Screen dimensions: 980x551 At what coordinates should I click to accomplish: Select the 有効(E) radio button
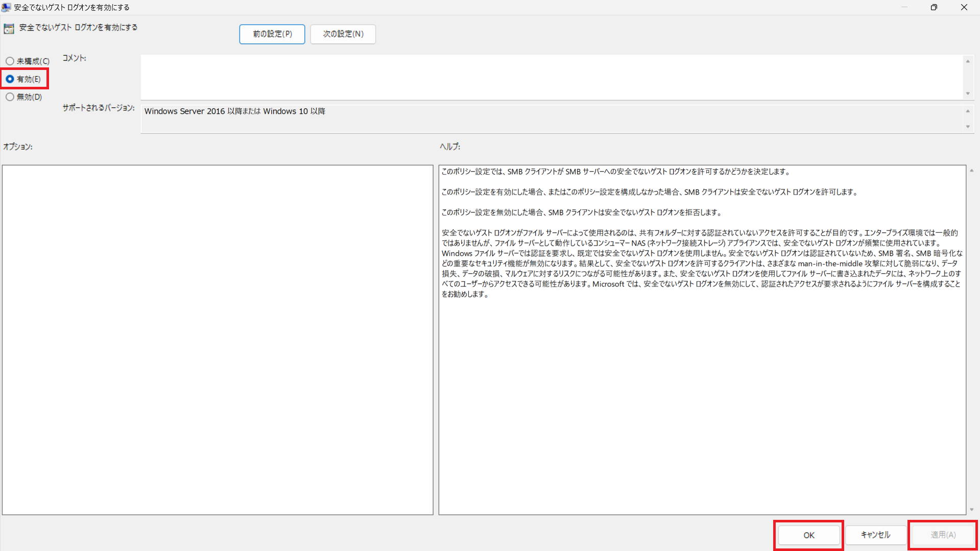[x=23, y=79]
